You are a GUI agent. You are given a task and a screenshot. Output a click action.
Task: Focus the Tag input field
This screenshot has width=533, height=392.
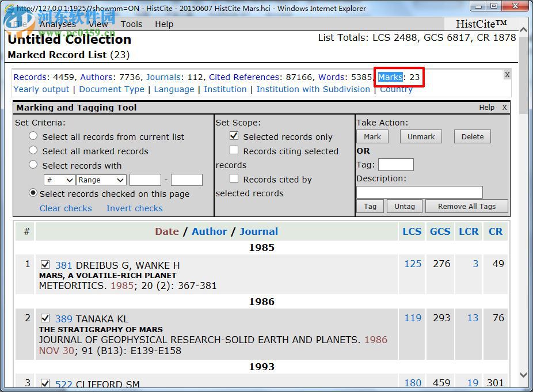(396, 165)
